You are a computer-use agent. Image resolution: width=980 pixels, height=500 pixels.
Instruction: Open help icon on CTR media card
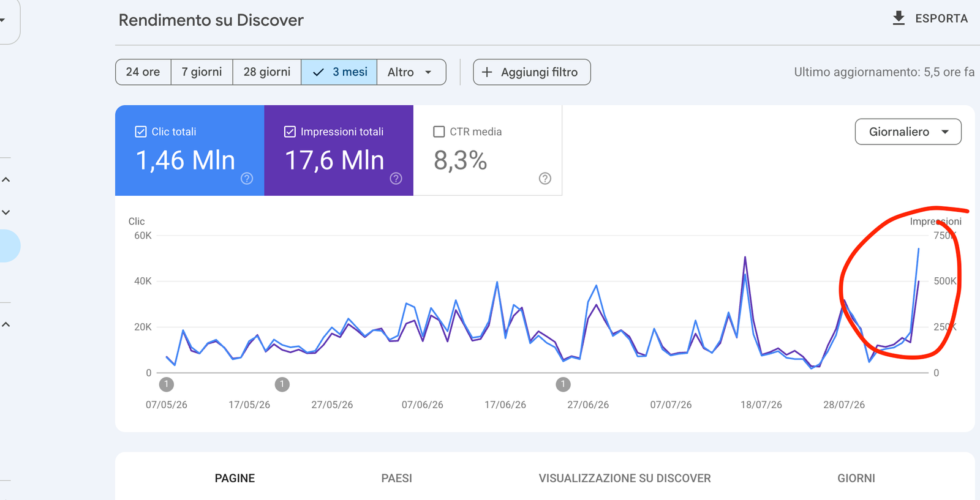coord(545,178)
